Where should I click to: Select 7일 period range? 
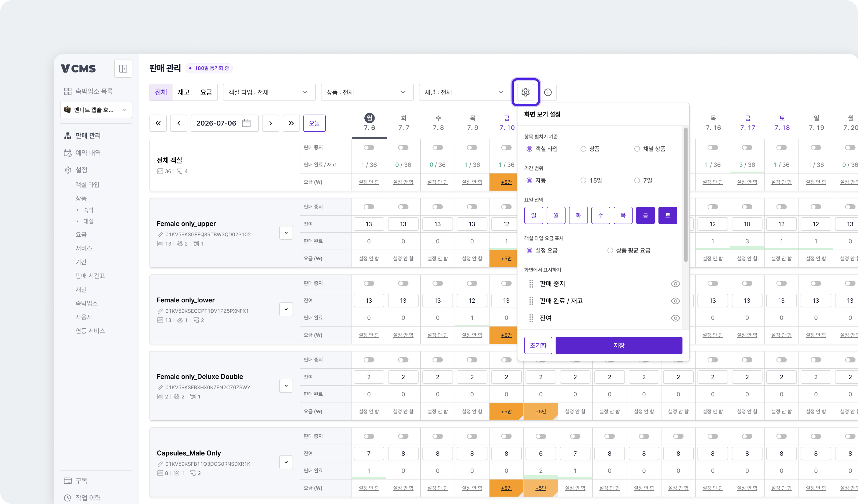pos(637,180)
